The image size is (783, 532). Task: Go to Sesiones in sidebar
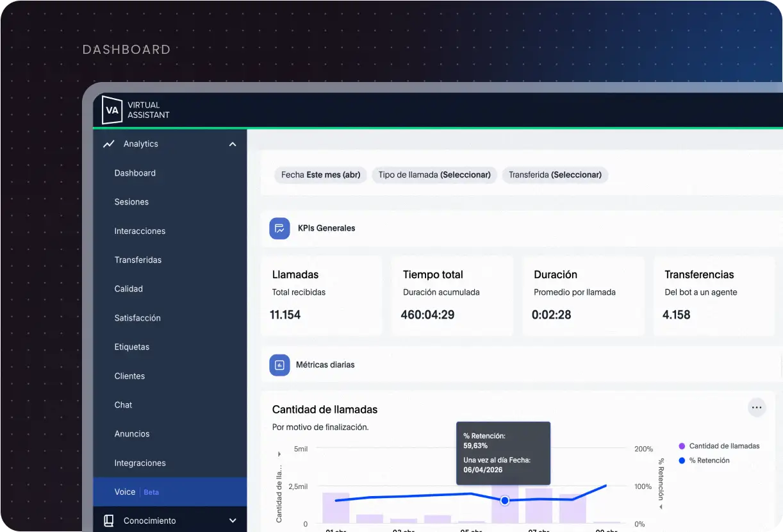tap(131, 202)
